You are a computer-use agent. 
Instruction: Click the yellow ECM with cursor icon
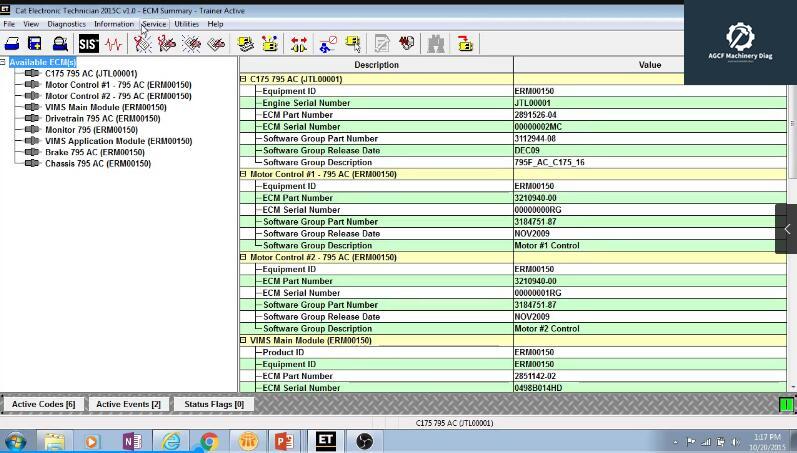pyautogui.click(x=353, y=44)
